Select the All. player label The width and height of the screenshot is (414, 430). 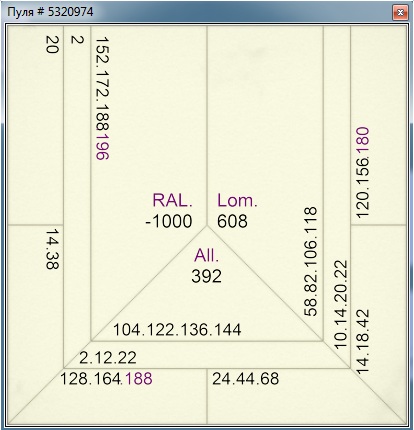tap(207, 256)
